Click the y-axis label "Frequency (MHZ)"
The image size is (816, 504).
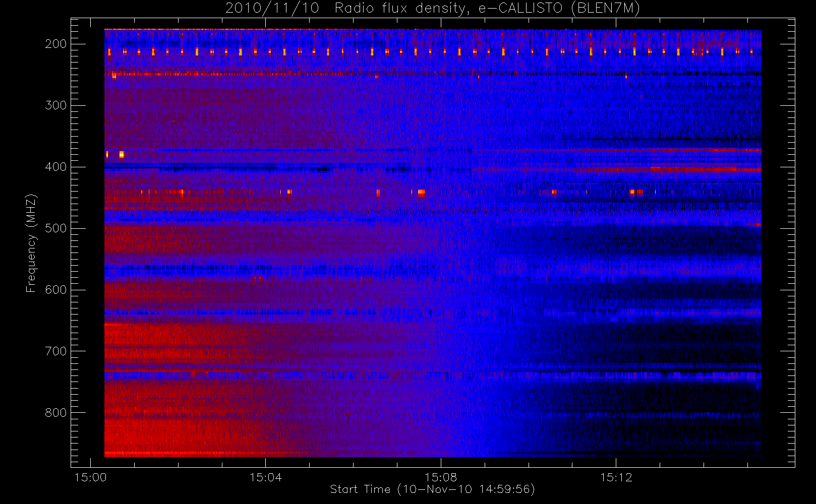(x=31, y=243)
